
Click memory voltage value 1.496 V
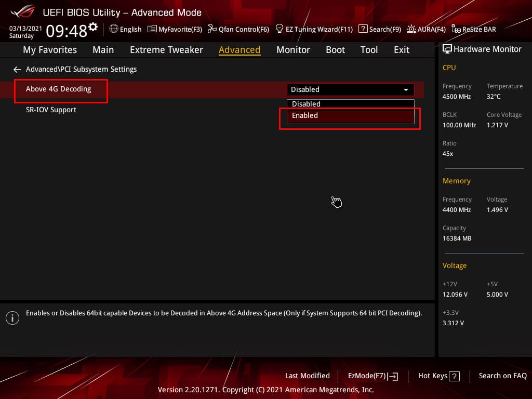497,210
